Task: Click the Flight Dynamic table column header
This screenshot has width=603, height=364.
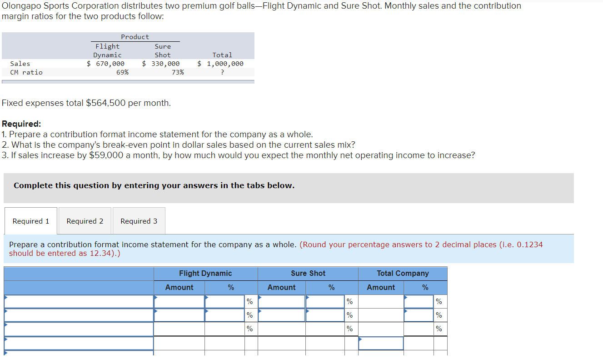Action: tap(205, 274)
